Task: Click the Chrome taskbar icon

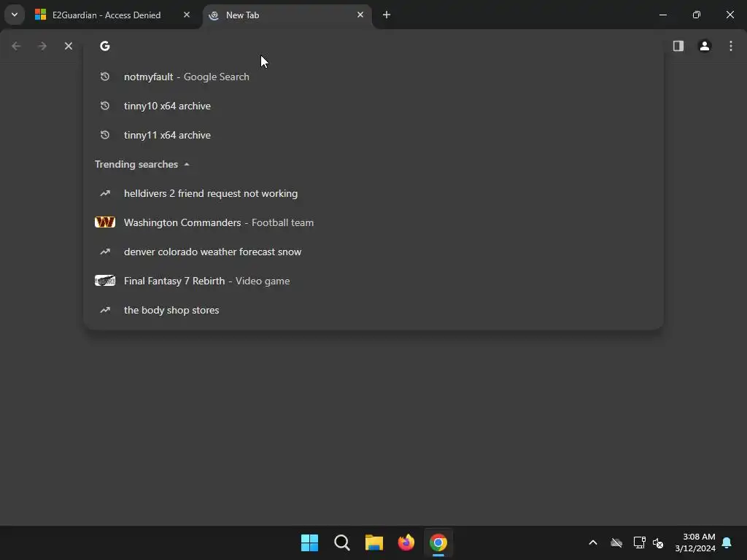Action: [438, 542]
